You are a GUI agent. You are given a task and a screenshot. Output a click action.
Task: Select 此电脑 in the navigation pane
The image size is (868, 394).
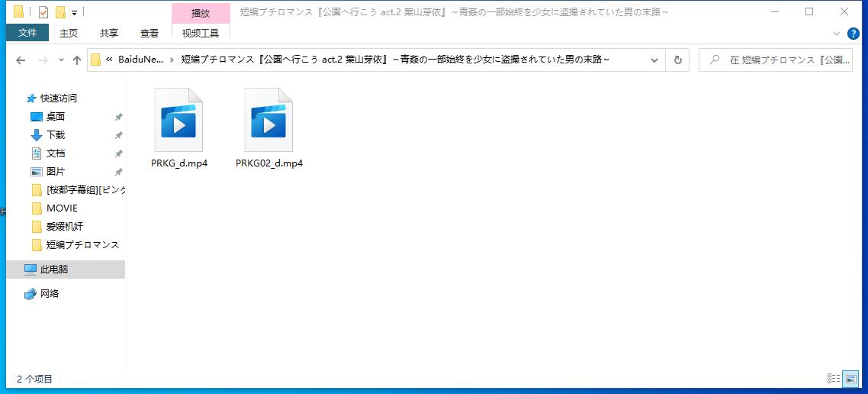point(54,270)
